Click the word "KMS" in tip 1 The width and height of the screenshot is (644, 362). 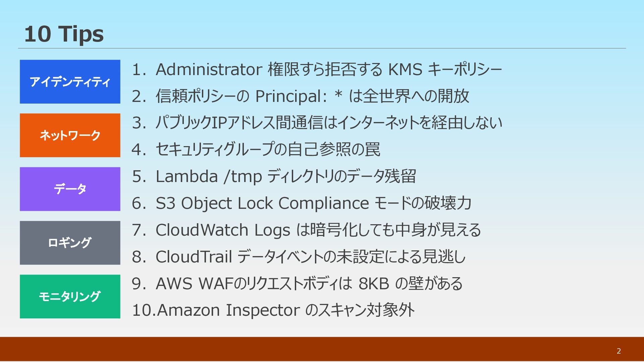405,70
